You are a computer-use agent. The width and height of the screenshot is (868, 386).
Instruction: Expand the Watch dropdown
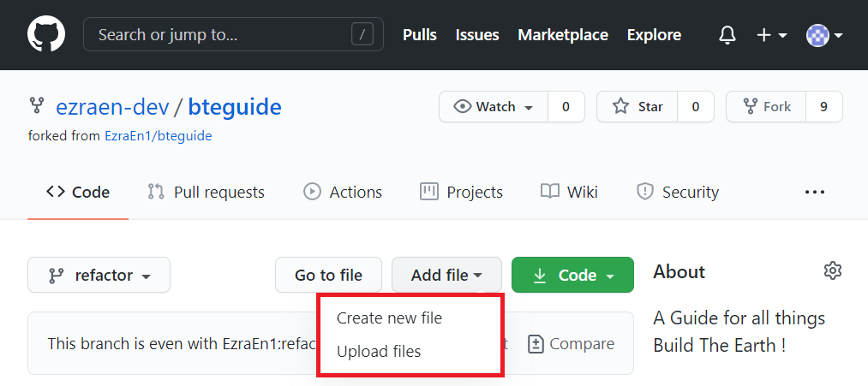tap(494, 107)
